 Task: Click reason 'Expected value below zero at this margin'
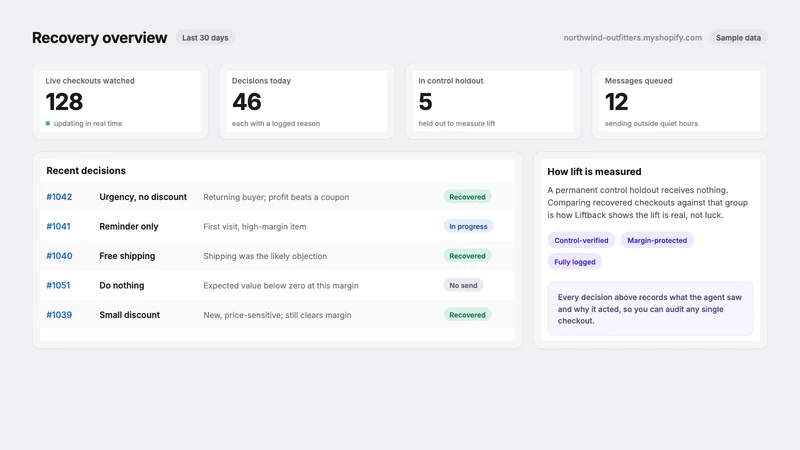coord(281,286)
